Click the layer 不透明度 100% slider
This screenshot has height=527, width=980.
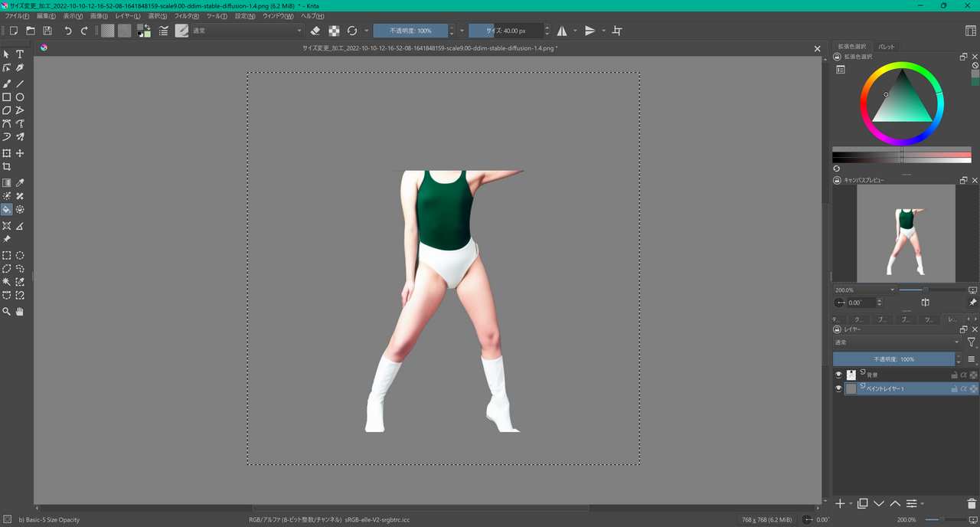[x=893, y=358]
